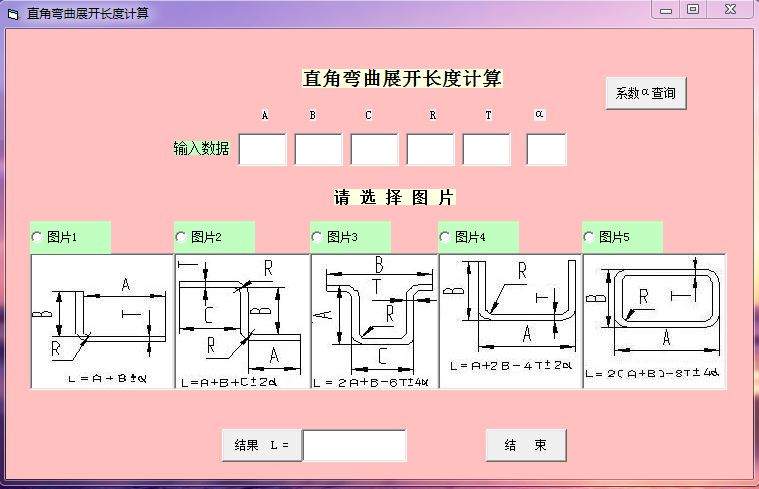Click the window title bar app icon
Viewport: 759px width, 489px height.
click(x=13, y=14)
